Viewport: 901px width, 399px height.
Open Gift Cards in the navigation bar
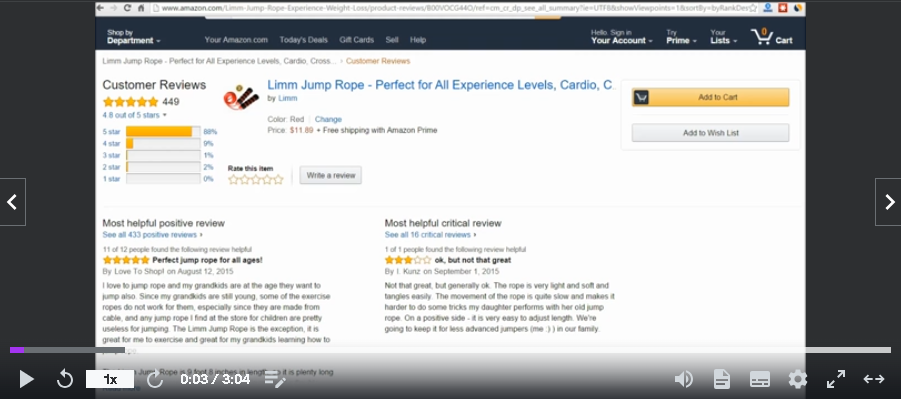[356, 40]
